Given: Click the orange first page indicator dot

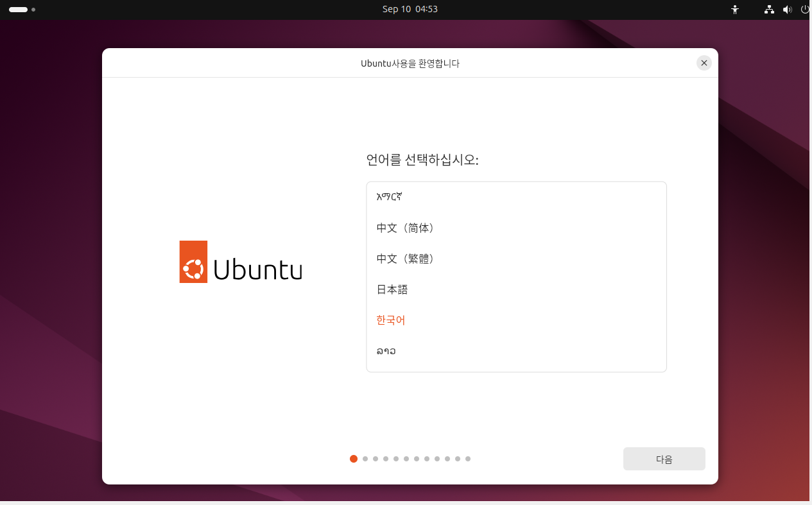Looking at the screenshot, I should 354,459.
